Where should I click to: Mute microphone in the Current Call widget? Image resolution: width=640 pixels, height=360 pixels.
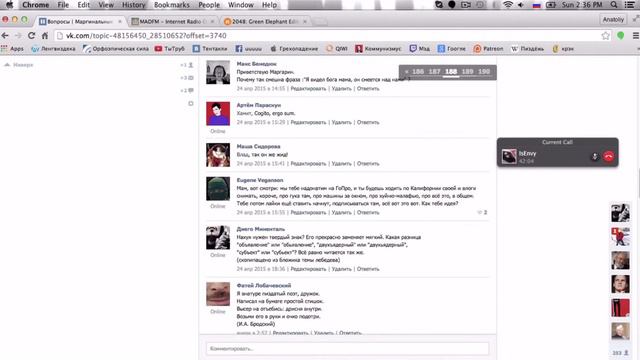click(x=595, y=156)
